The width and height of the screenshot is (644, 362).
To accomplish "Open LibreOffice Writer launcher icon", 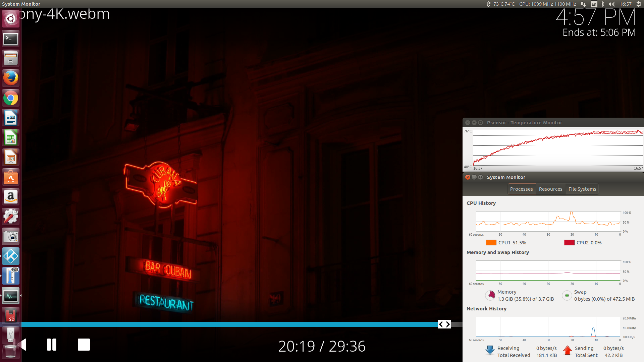I will pyautogui.click(x=11, y=118).
